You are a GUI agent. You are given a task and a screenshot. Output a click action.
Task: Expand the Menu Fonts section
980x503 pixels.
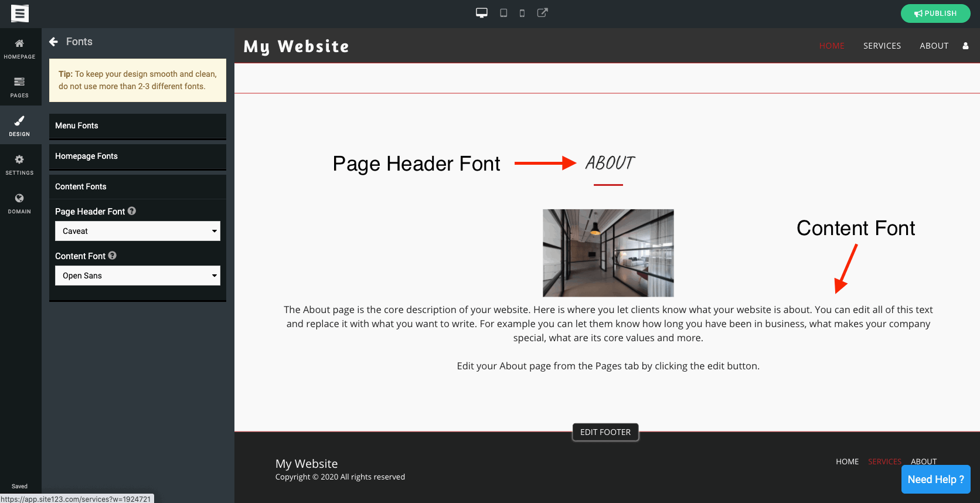[138, 125]
